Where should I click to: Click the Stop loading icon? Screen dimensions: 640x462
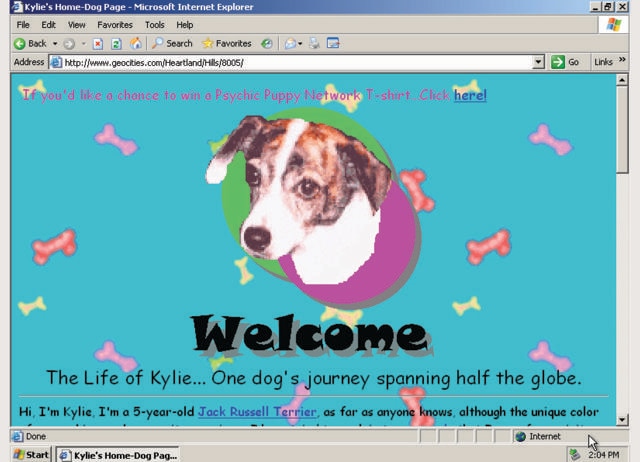[98, 44]
